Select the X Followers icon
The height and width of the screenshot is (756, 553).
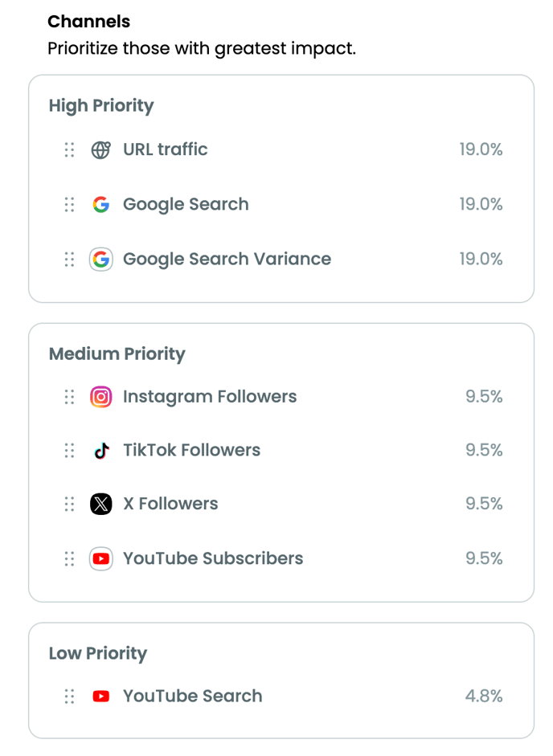click(100, 505)
